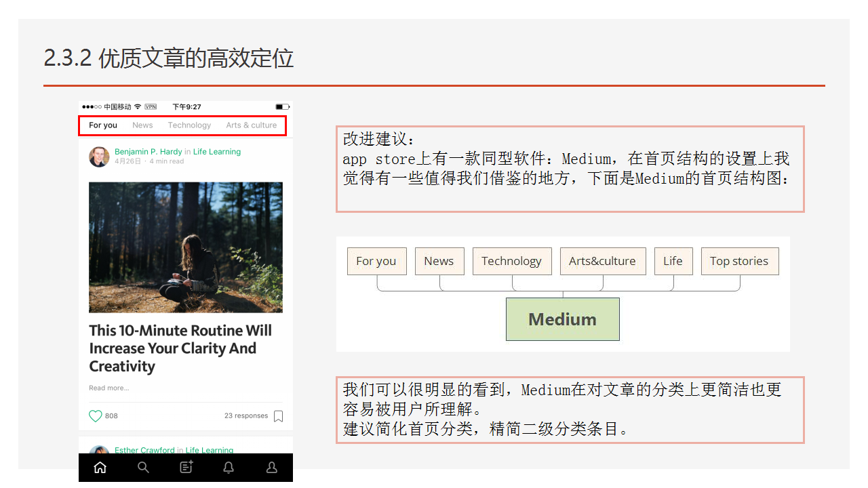This screenshot has height=488, width=868.
Task: Open Life Learning publication link beside Benjamin
Action: pos(217,152)
